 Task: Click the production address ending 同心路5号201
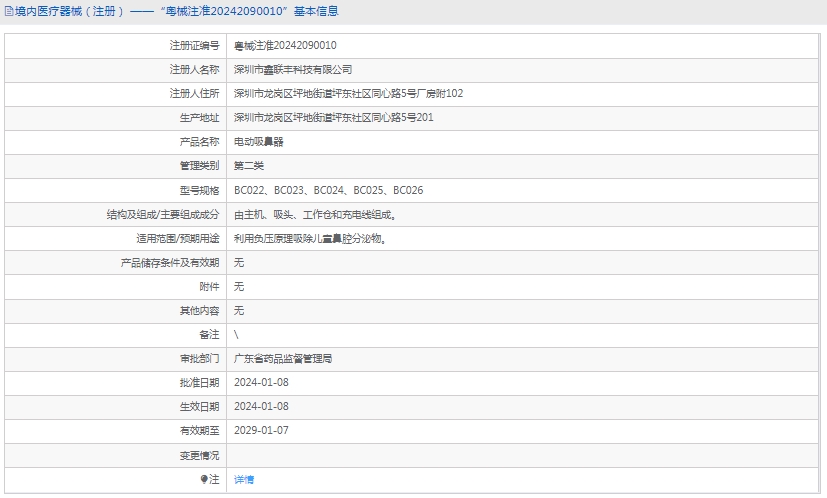[333, 118]
